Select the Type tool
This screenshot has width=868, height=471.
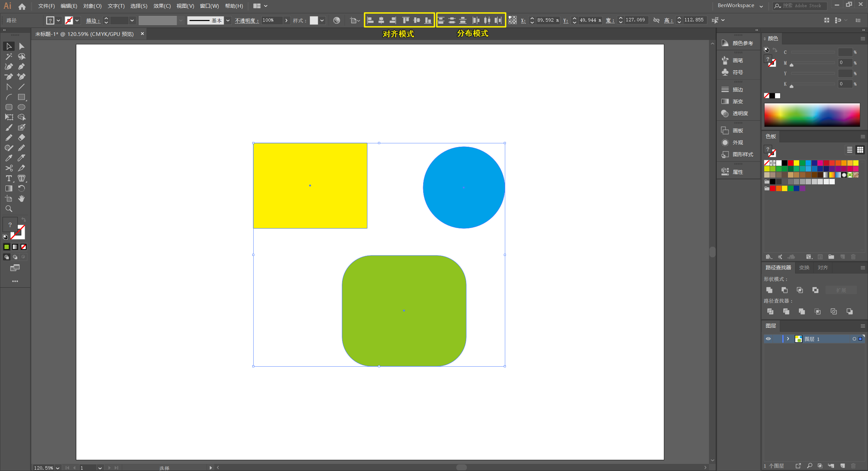pos(9,178)
